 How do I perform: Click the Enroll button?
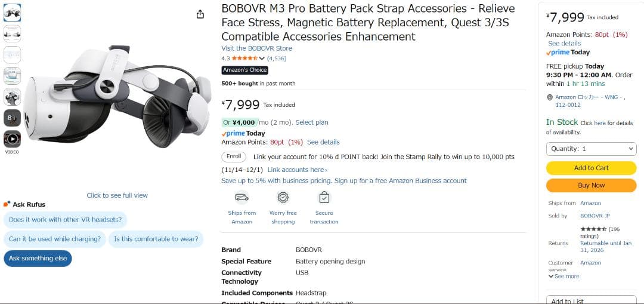(234, 156)
